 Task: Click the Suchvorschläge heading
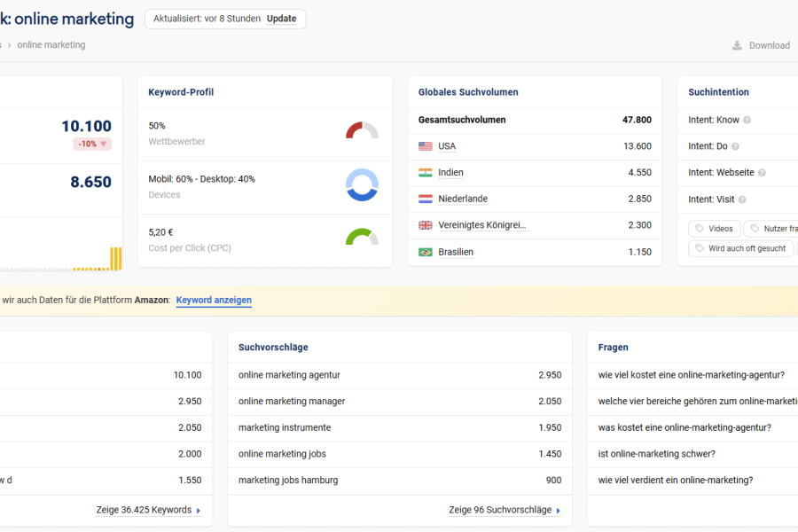273,348
